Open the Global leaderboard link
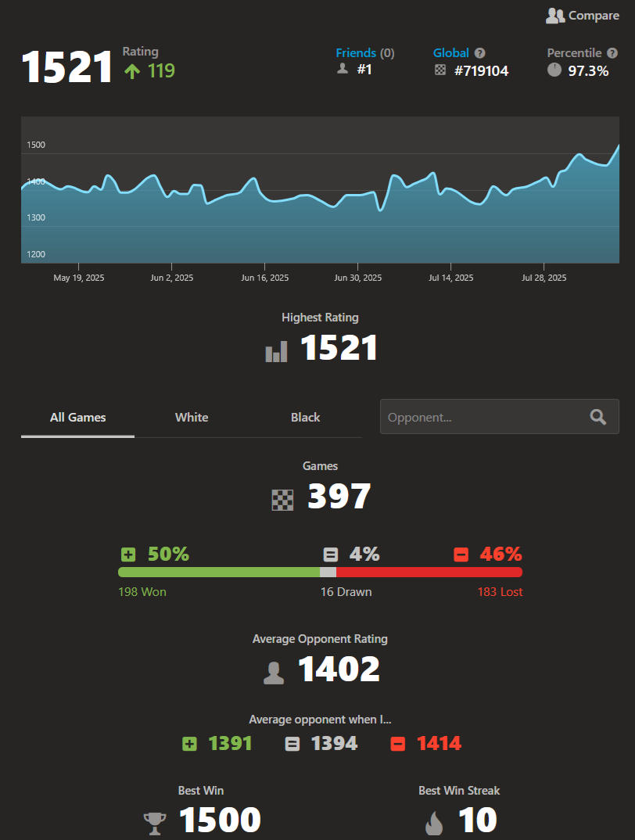Image resolution: width=635 pixels, height=840 pixels. pos(451,53)
